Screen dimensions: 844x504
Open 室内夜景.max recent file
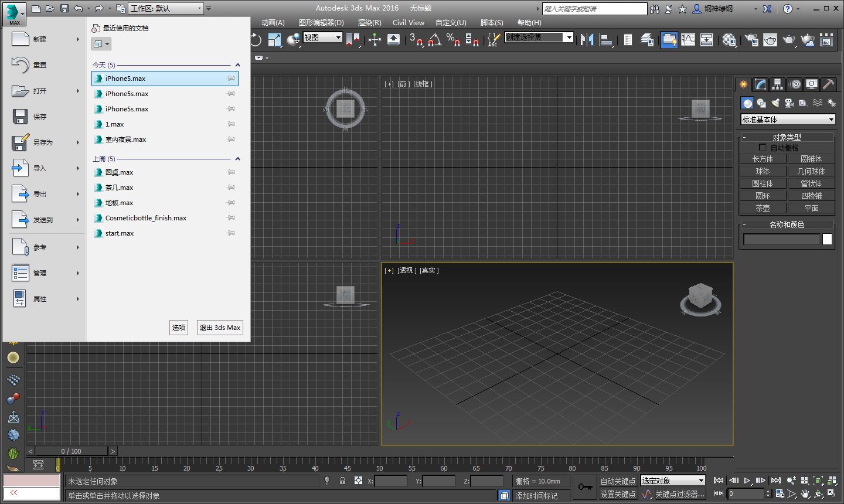tap(165, 139)
